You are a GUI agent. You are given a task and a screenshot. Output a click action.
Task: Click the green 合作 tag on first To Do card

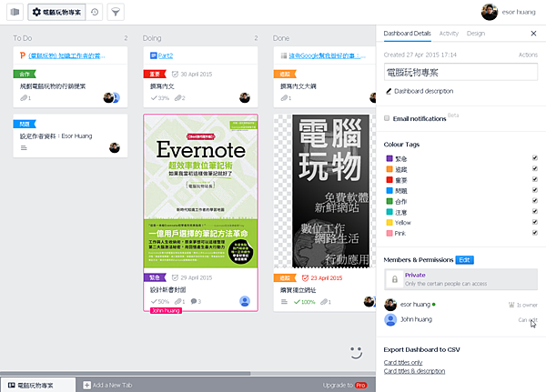pos(25,75)
